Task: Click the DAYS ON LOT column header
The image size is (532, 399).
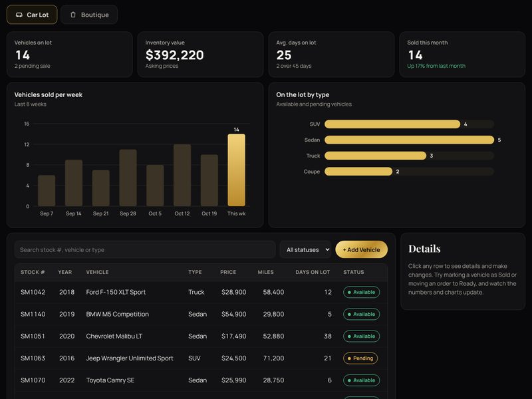Action: click(x=313, y=272)
